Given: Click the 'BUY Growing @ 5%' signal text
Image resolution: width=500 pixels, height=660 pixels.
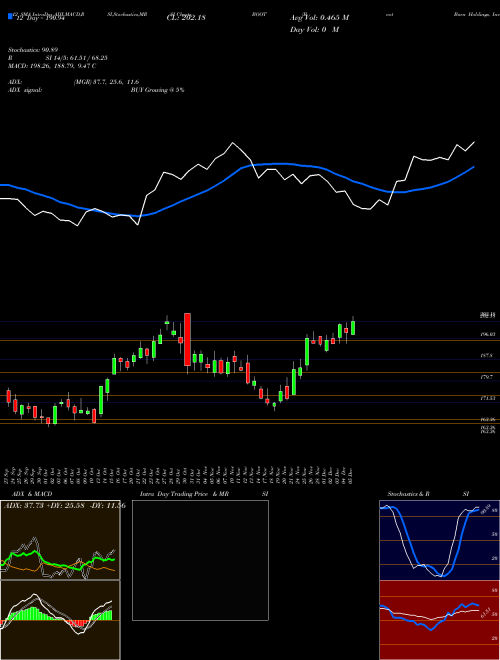Looking at the screenshot, I should pyautogui.click(x=157, y=90).
